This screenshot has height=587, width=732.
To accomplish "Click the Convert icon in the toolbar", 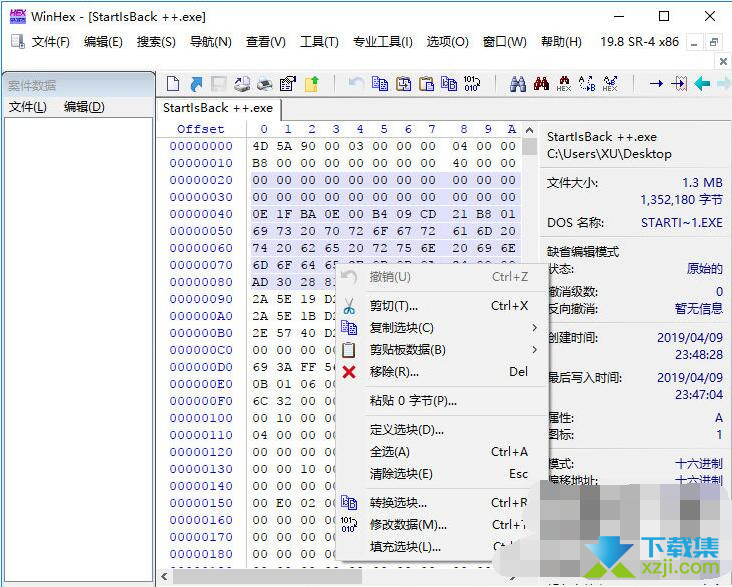I will coord(449,84).
